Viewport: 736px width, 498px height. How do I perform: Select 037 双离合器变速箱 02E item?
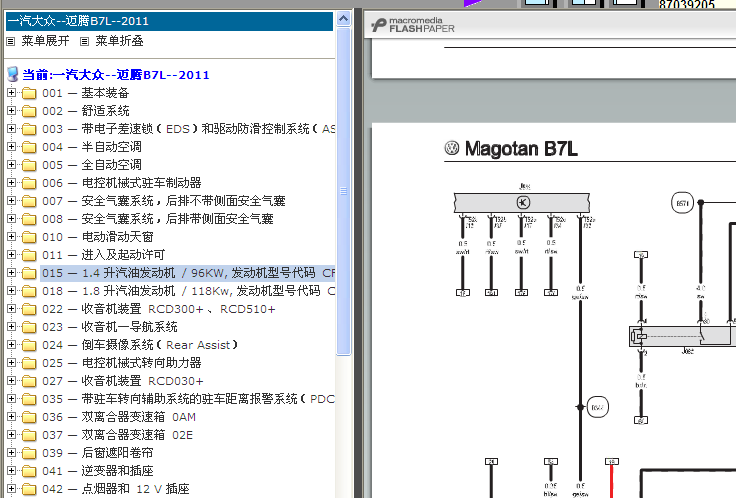(x=118, y=435)
